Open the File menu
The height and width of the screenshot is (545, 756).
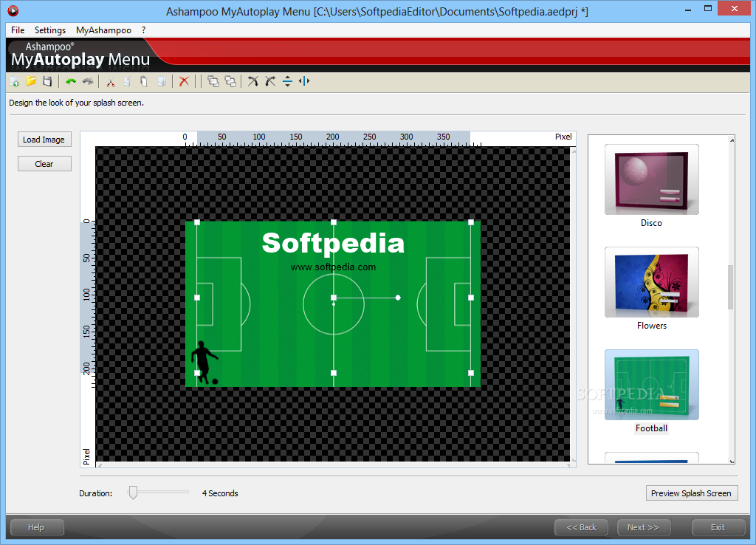point(18,30)
